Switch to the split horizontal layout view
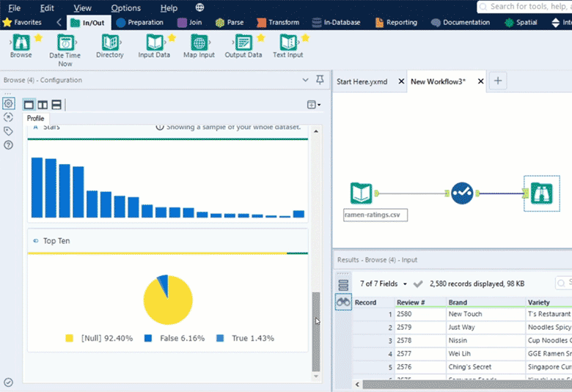 coord(56,105)
